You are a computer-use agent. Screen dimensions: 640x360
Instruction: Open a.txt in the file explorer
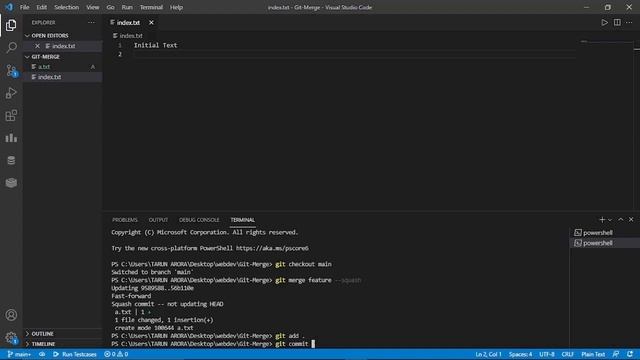point(62,67)
